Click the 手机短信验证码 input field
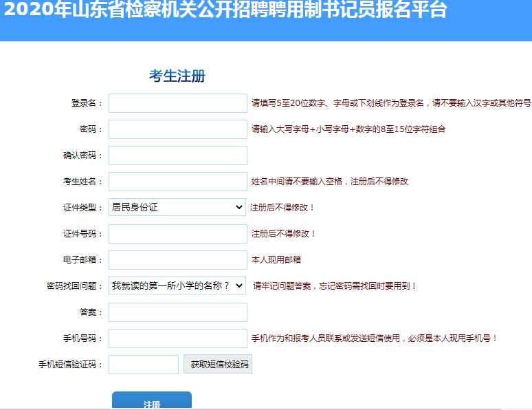532x410 pixels. (x=144, y=365)
